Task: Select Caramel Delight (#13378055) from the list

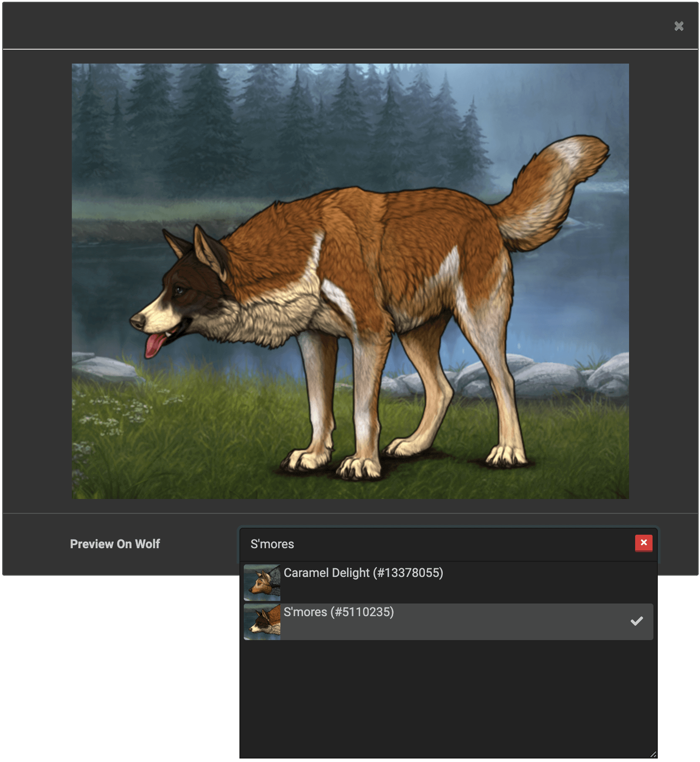Action: 363,573
